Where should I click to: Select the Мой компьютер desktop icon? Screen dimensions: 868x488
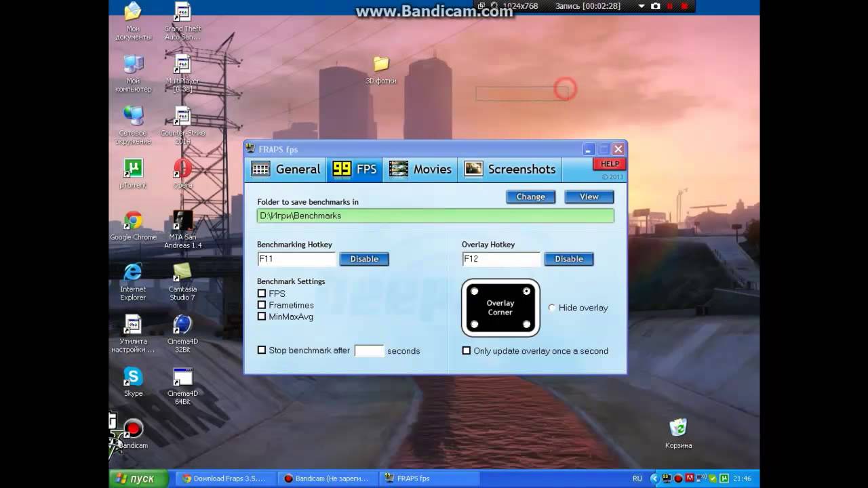(133, 73)
